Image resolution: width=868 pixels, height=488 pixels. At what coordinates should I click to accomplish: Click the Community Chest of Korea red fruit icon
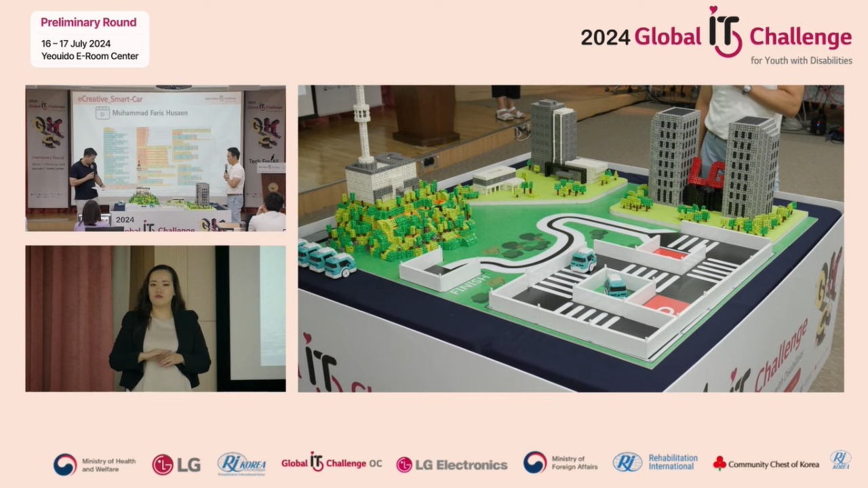coord(719,464)
